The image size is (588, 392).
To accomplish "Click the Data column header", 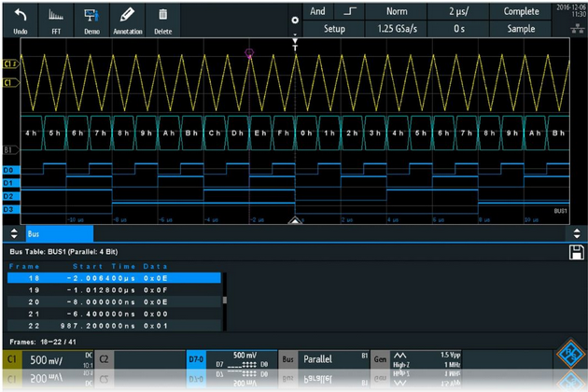I will click(x=155, y=266).
